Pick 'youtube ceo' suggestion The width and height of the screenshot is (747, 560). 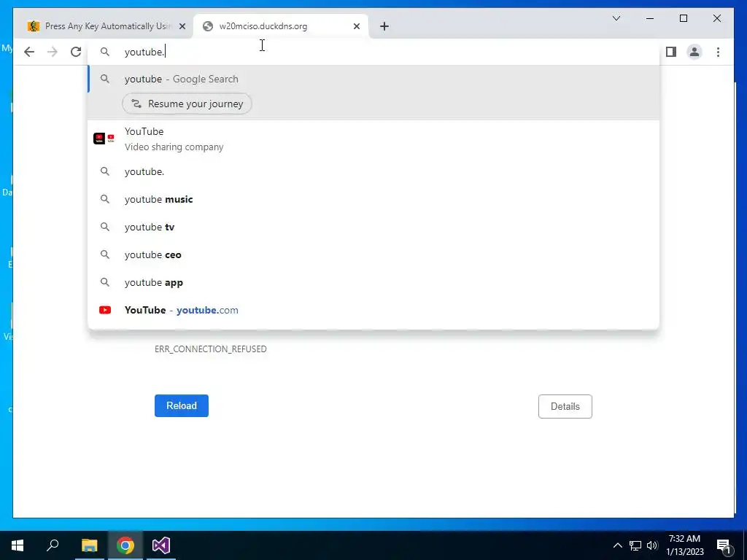pos(373,254)
